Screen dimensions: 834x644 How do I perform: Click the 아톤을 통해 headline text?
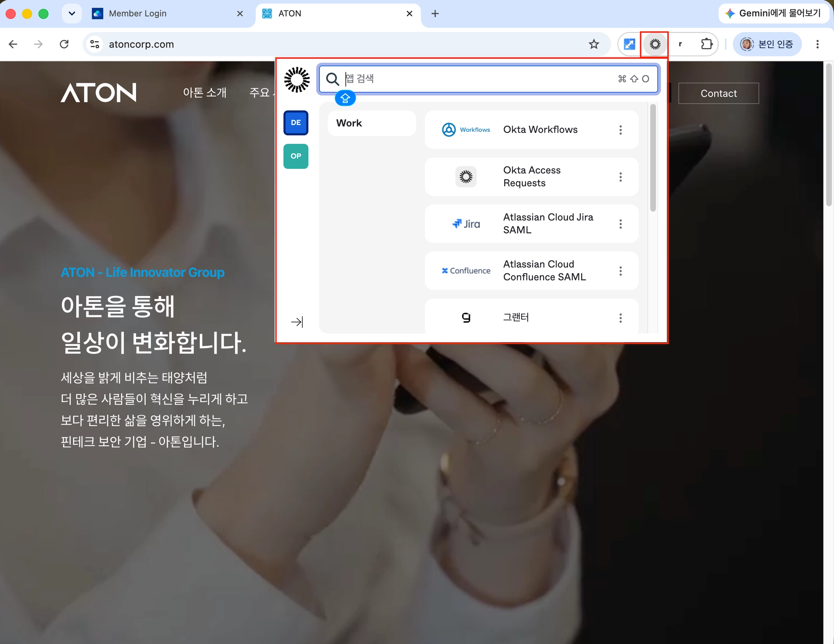[118, 306]
